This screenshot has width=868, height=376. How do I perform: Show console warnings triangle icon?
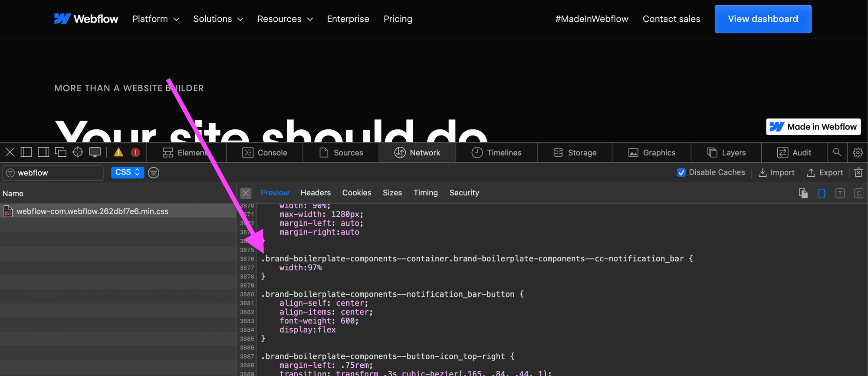coord(118,152)
